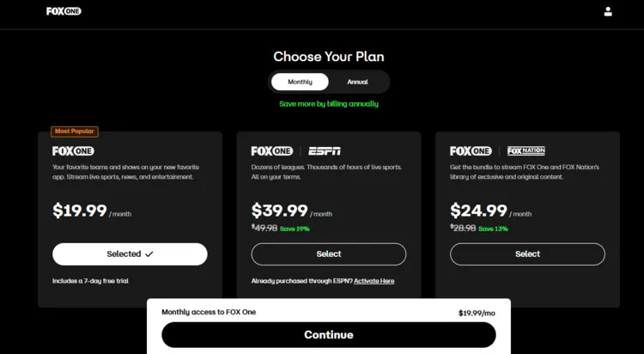Click the $24.99 per month price

tap(478, 211)
